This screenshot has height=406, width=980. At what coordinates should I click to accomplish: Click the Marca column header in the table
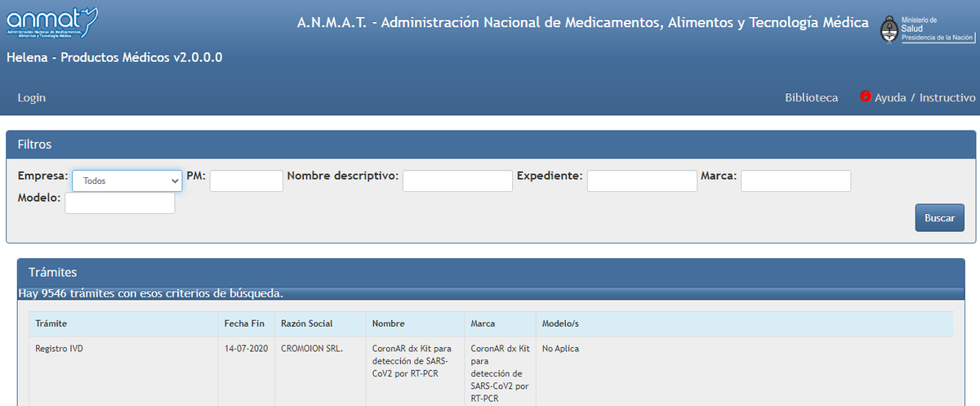(500, 323)
